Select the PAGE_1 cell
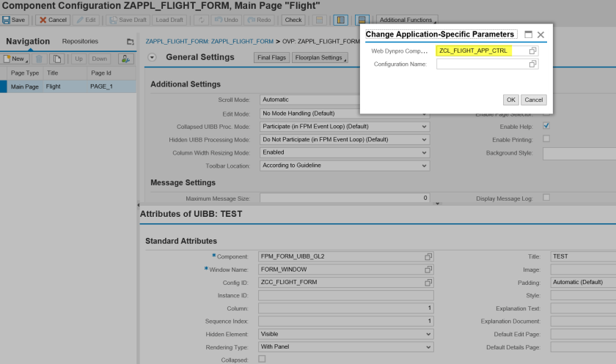Image resolution: width=616 pixels, height=364 pixels. [111, 86]
